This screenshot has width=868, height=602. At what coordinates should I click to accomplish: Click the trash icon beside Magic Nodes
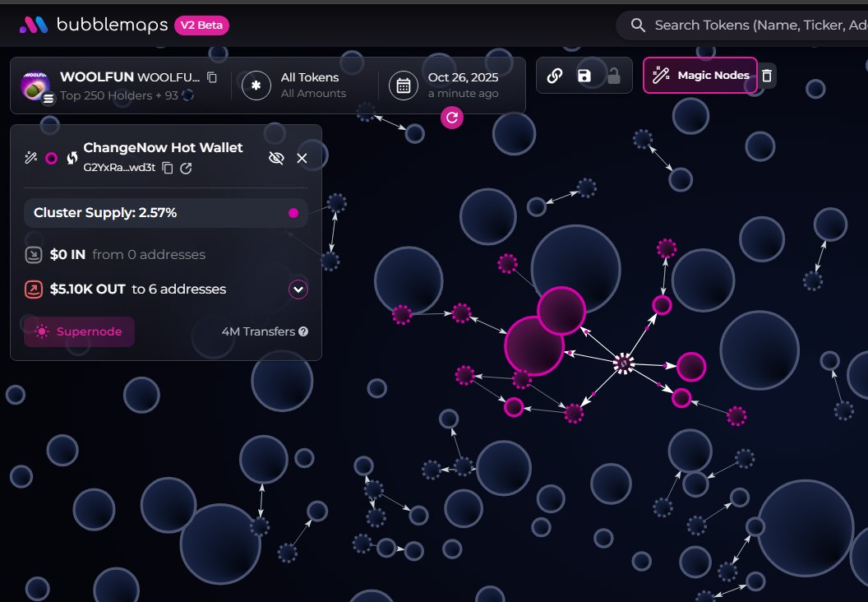[767, 76]
